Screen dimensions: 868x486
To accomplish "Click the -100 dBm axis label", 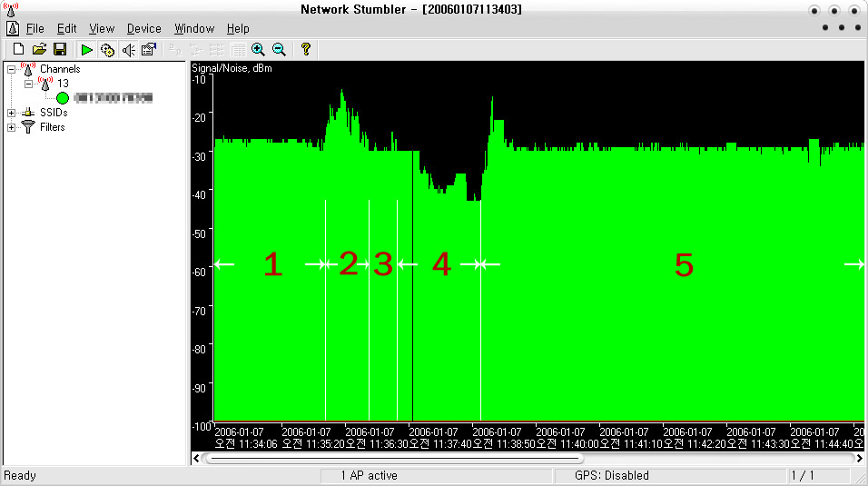I will click(x=202, y=426).
